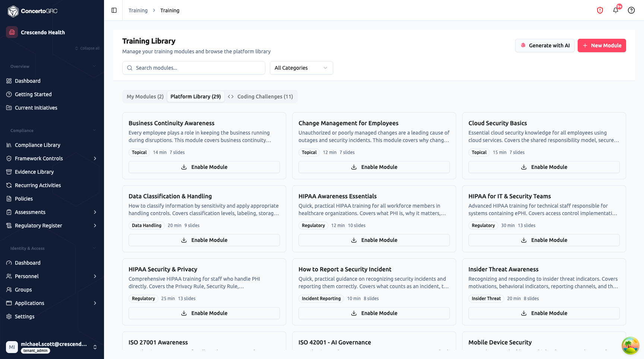Collapse the Compliance section
Viewport: 644px width, 359px height.
94,130
